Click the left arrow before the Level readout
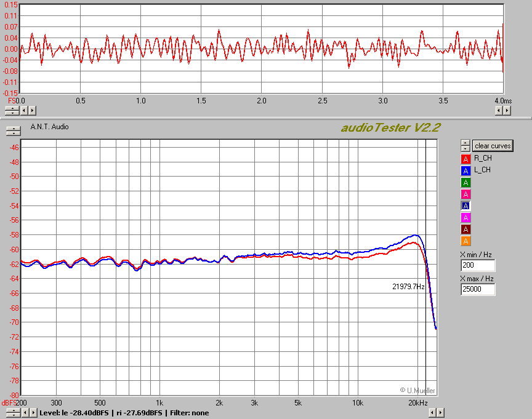The width and height of the screenshot is (532, 419). coord(25,413)
